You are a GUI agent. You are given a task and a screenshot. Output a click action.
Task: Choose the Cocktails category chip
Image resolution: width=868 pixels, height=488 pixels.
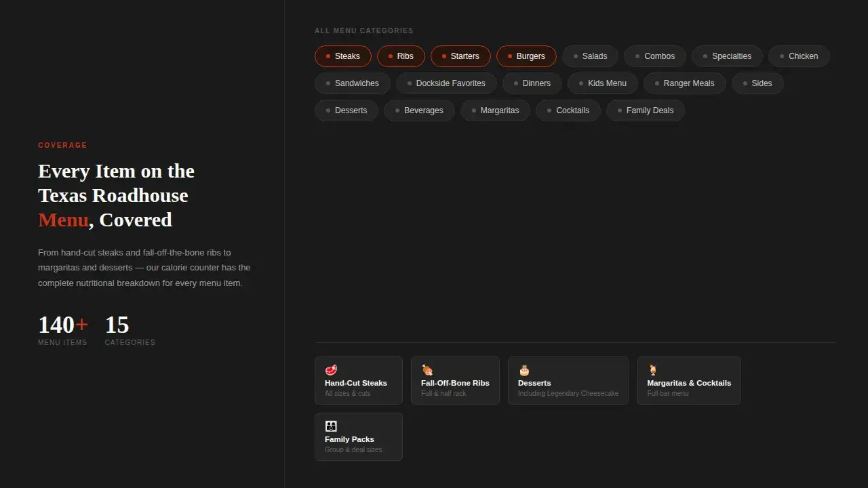point(568,110)
